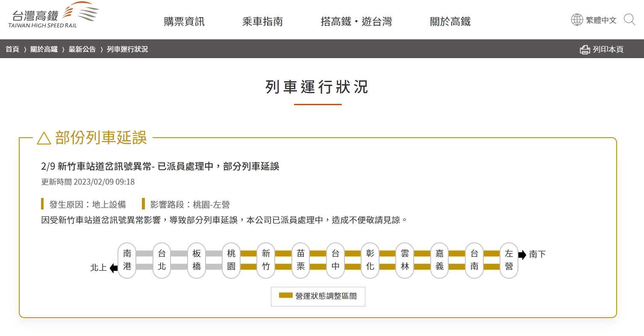The image size is (644, 336).
Task: Click the Taiwan High Speed Rail logo
Action: pos(53,15)
